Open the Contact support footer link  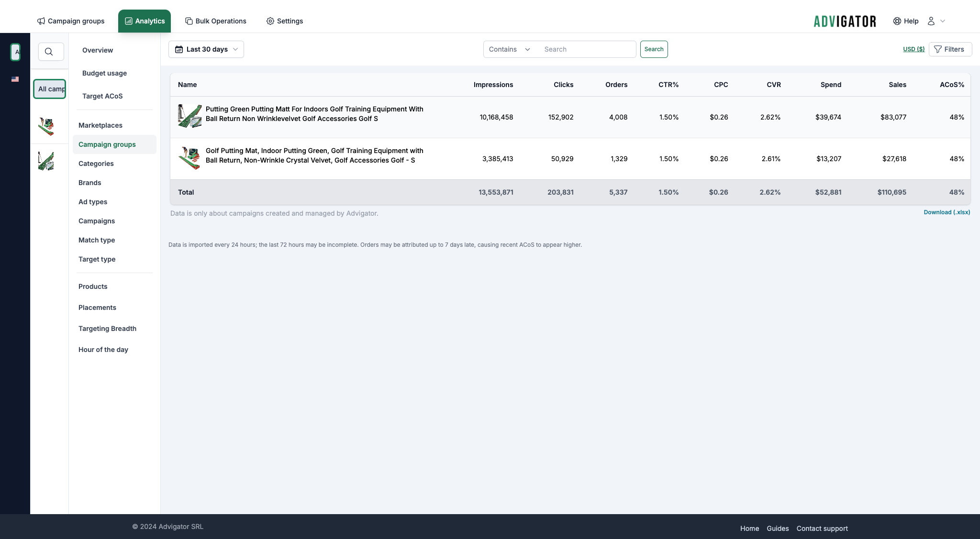(x=822, y=528)
